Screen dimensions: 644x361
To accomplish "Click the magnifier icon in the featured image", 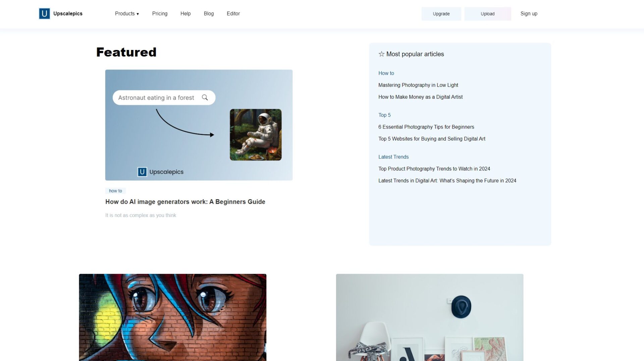I will click(205, 97).
